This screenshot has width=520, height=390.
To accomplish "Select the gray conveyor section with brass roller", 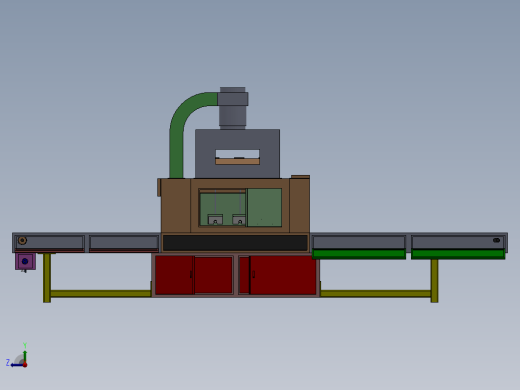I will (x=49, y=242).
